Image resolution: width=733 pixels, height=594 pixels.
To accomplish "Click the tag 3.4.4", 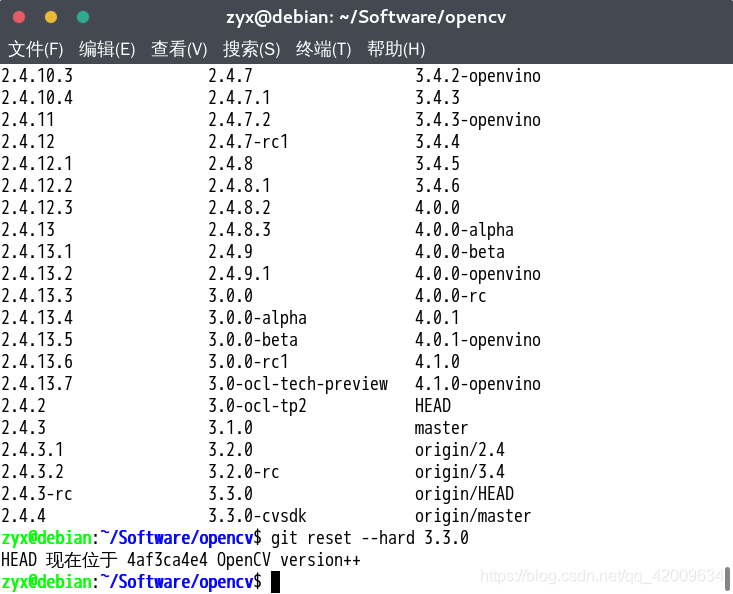I will (437, 142).
